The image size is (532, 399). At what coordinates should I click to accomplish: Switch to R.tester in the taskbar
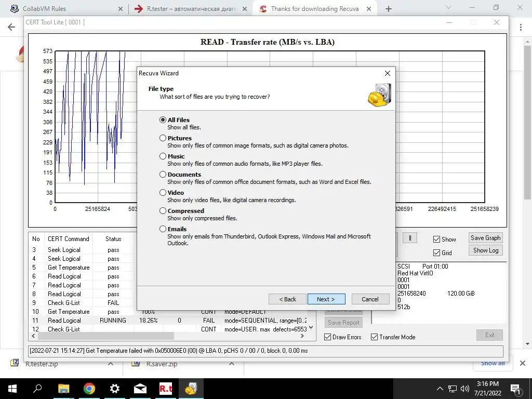pos(166,389)
